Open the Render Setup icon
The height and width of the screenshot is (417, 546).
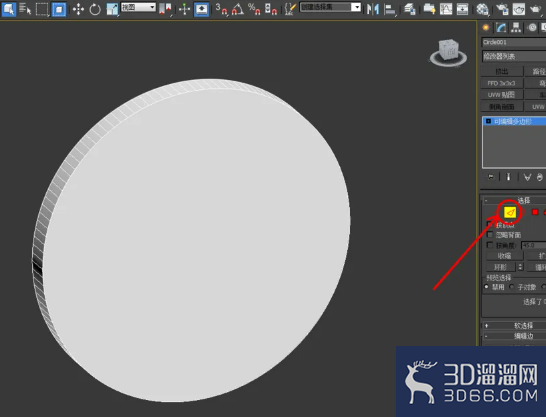502,9
